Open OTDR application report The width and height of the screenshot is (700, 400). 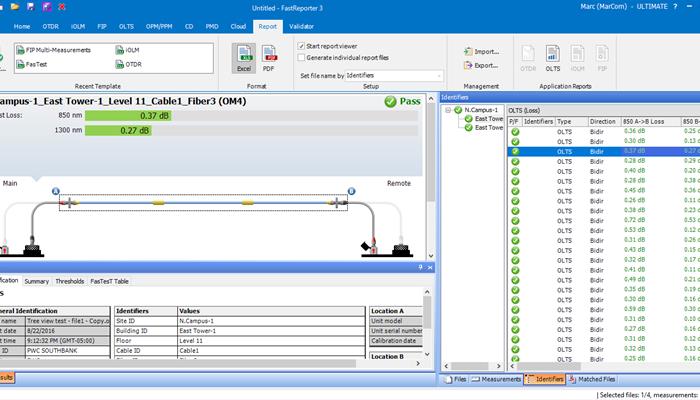click(528, 58)
